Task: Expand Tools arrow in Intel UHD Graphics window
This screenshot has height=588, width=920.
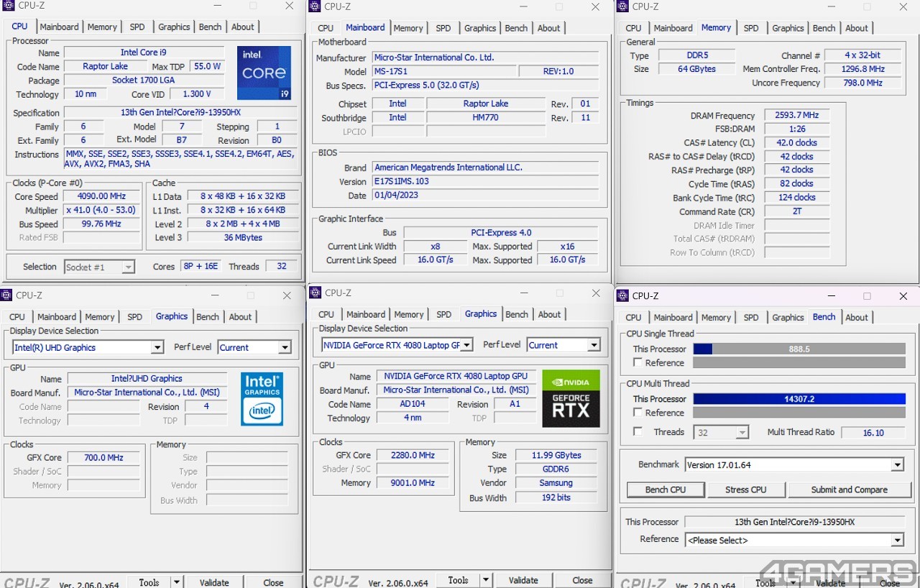Action: pos(177,582)
